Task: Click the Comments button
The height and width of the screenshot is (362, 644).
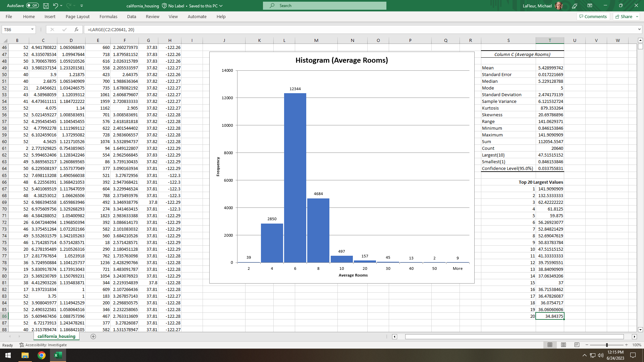Action: [593, 16]
